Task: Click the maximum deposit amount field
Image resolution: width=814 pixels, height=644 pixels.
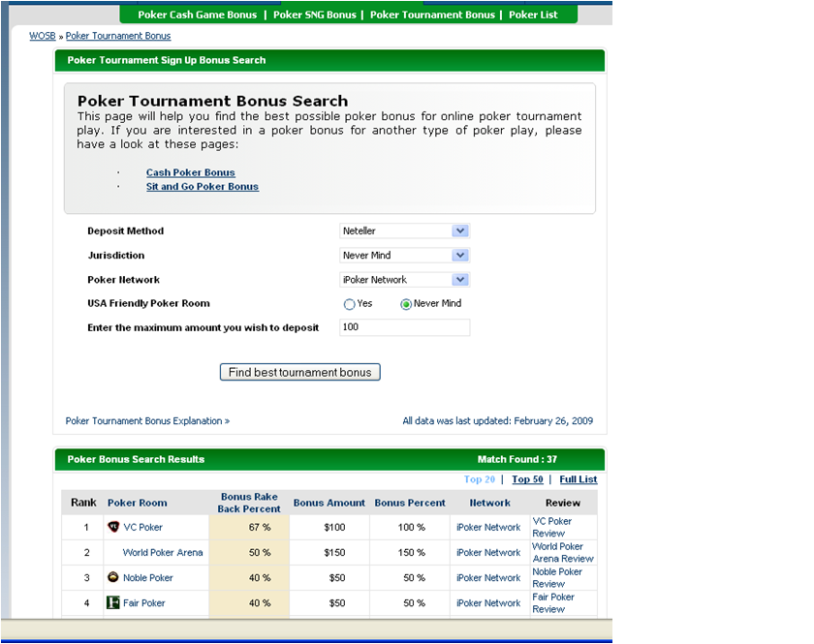Action: point(404,327)
